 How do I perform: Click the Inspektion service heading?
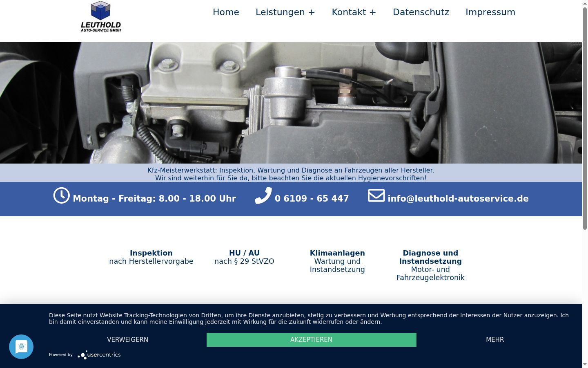pyautogui.click(x=151, y=253)
